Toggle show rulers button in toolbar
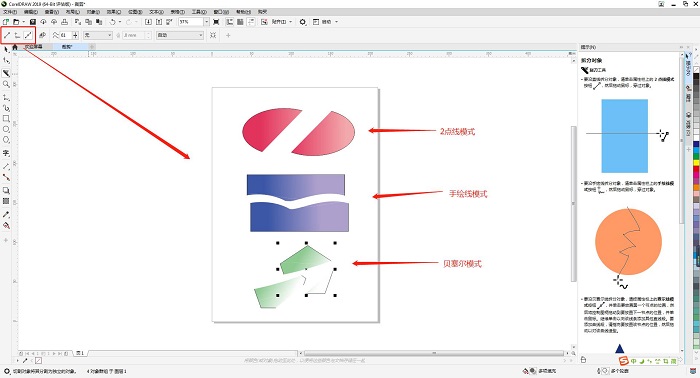The height and width of the screenshot is (378, 700). (229, 21)
